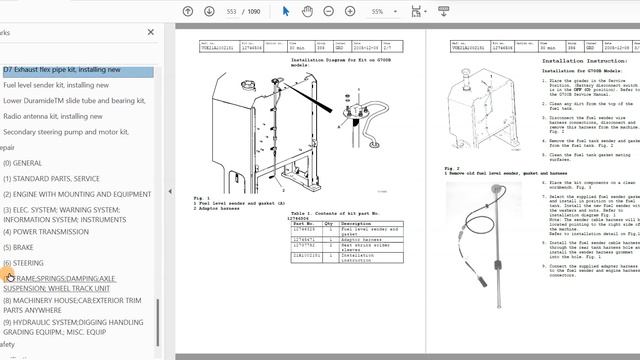Open 'Fuel level sender kit, installing new' bookmark
Image resolution: width=640 pixels, height=360 pixels.
pos(56,85)
